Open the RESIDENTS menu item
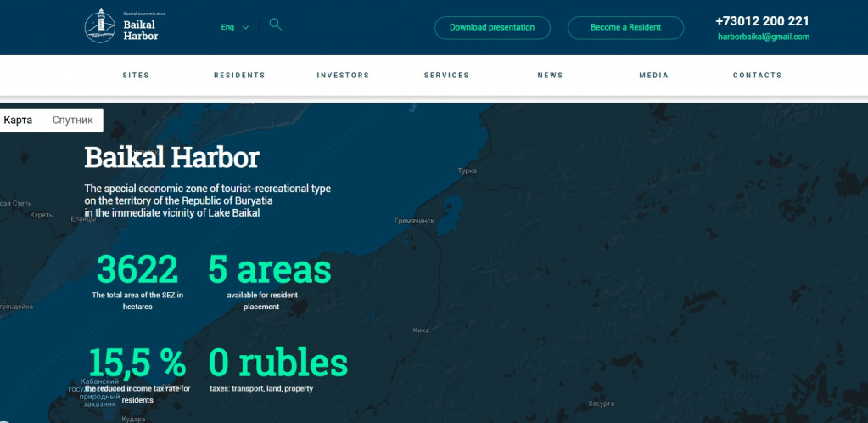The height and width of the screenshot is (423, 868). [x=239, y=76]
